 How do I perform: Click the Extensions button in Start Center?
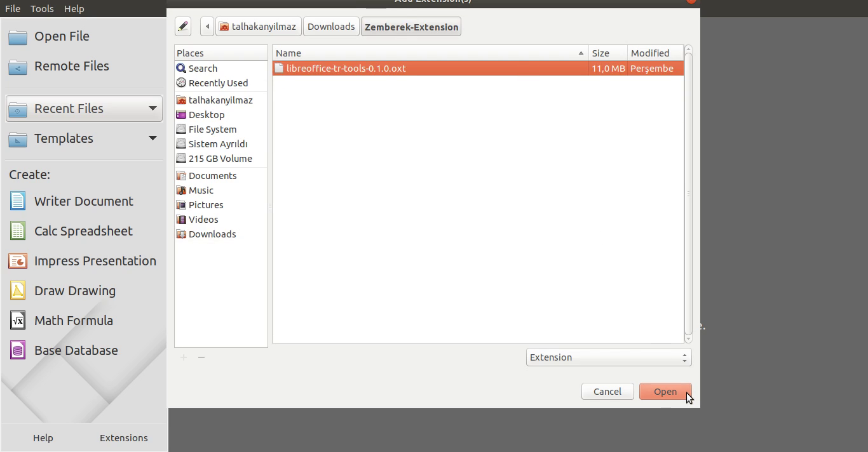123,438
